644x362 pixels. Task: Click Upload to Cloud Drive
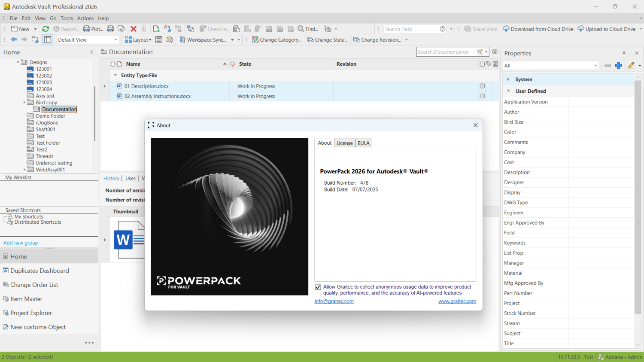(x=606, y=29)
